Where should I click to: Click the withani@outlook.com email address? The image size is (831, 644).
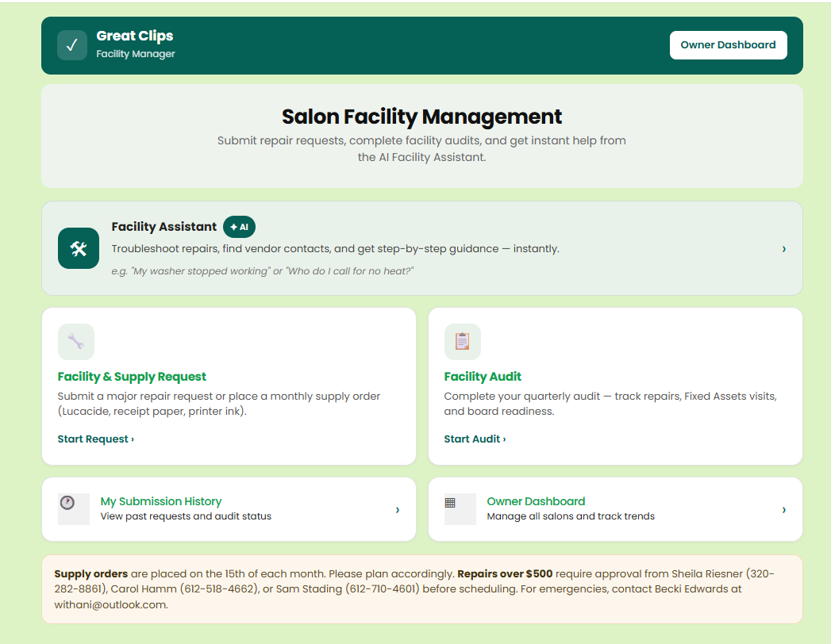pos(110,605)
